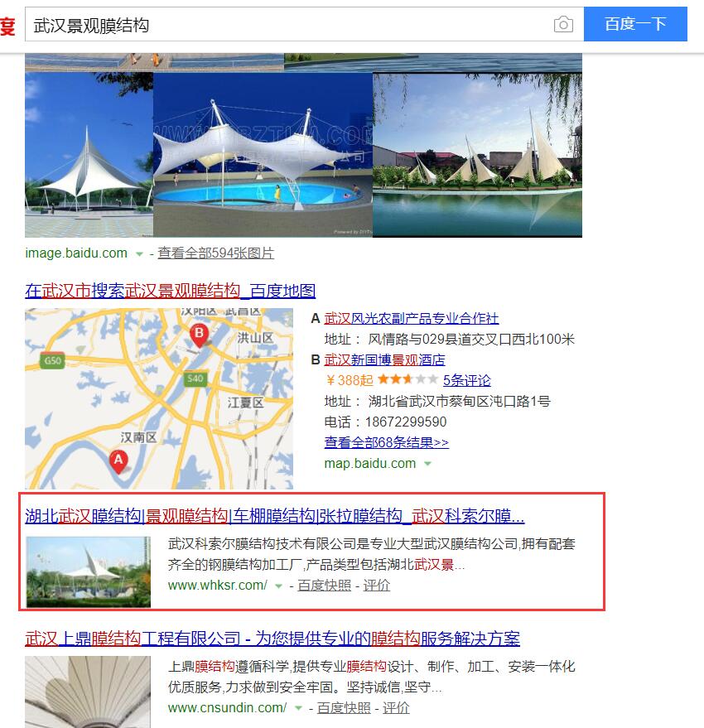The width and height of the screenshot is (704, 728).
Task: Click the red map marker A
Action: 118,461
